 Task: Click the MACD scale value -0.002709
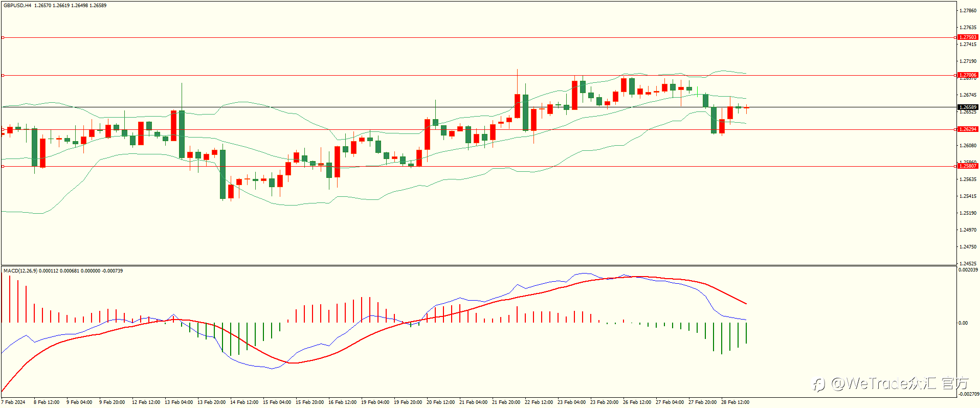click(x=968, y=394)
